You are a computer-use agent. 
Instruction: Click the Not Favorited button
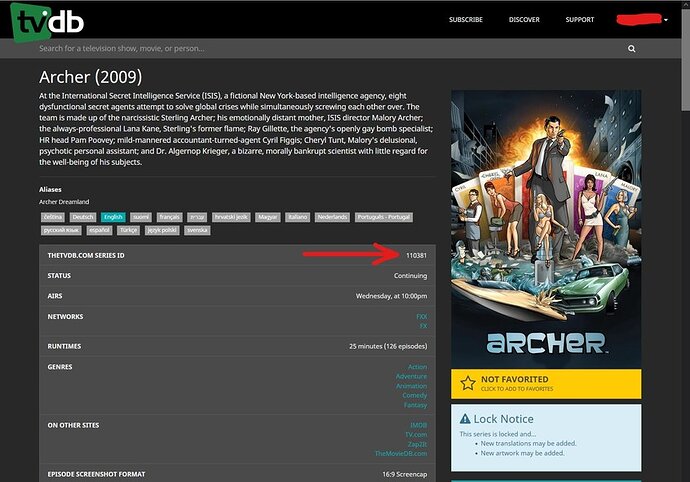[546, 384]
